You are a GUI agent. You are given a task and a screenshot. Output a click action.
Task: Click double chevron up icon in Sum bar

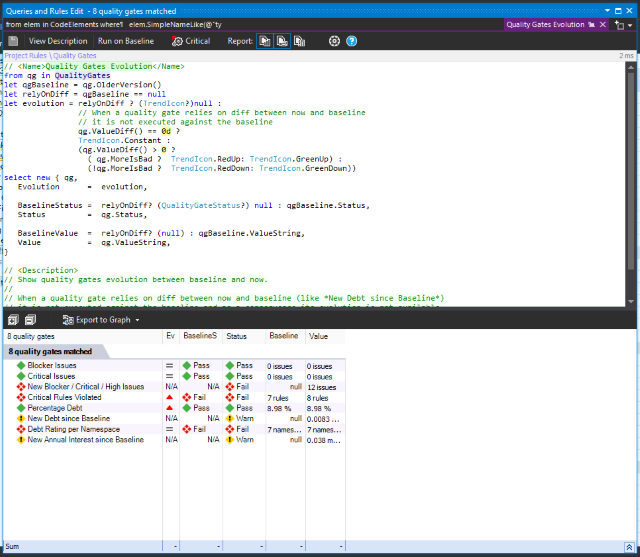(x=629, y=547)
